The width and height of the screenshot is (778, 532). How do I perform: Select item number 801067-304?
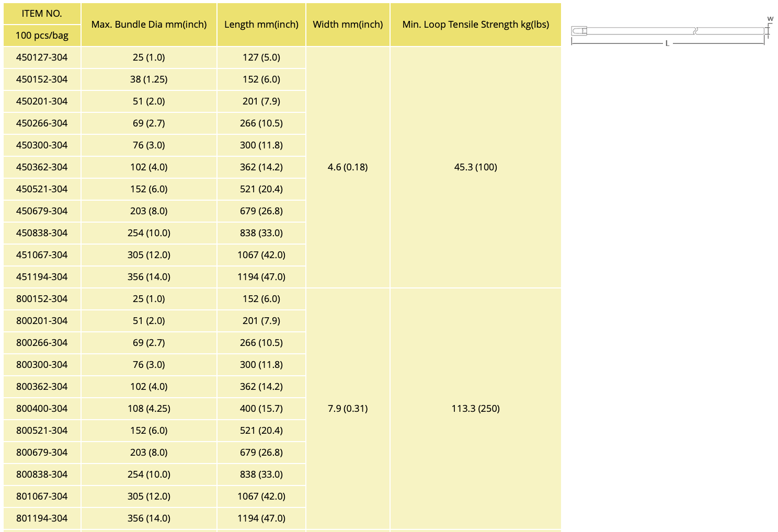coord(42,496)
